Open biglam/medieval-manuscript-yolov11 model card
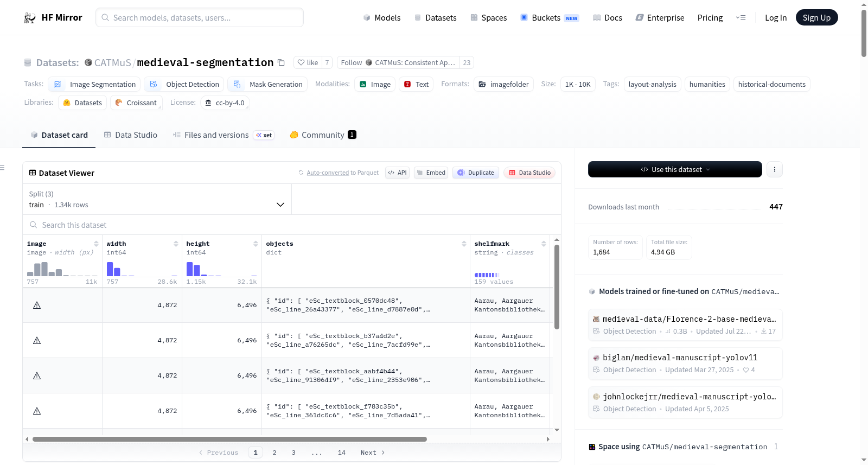Image resolution: width=868 pixels, height=465 pixels. [x=685, y=364]
